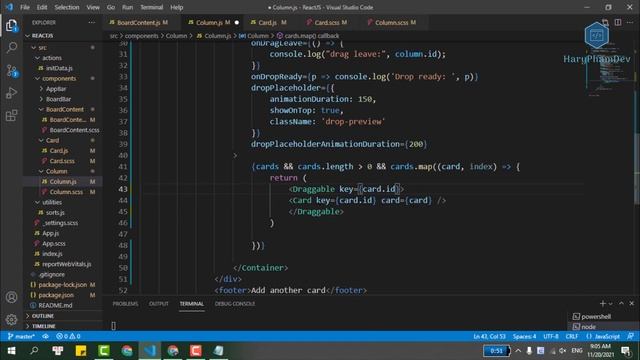Click the taskbar search icon
This screenshot has height=360, width=640.
click(34, 351)
